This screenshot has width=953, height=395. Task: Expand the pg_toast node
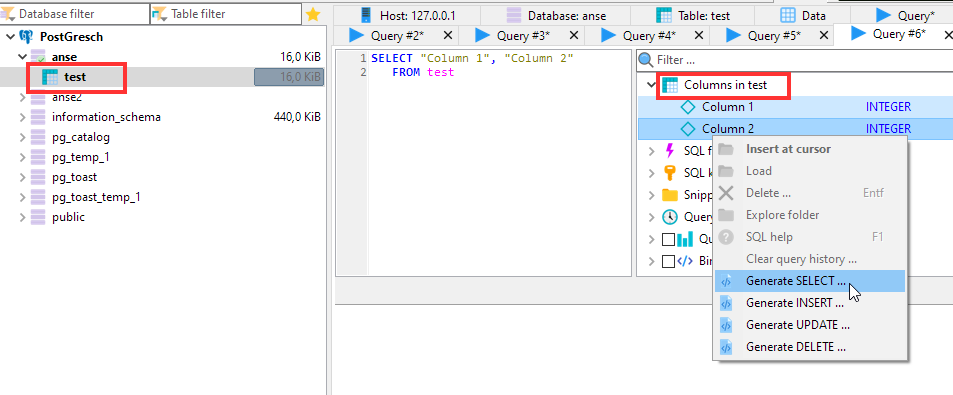(x=22, y=177)
